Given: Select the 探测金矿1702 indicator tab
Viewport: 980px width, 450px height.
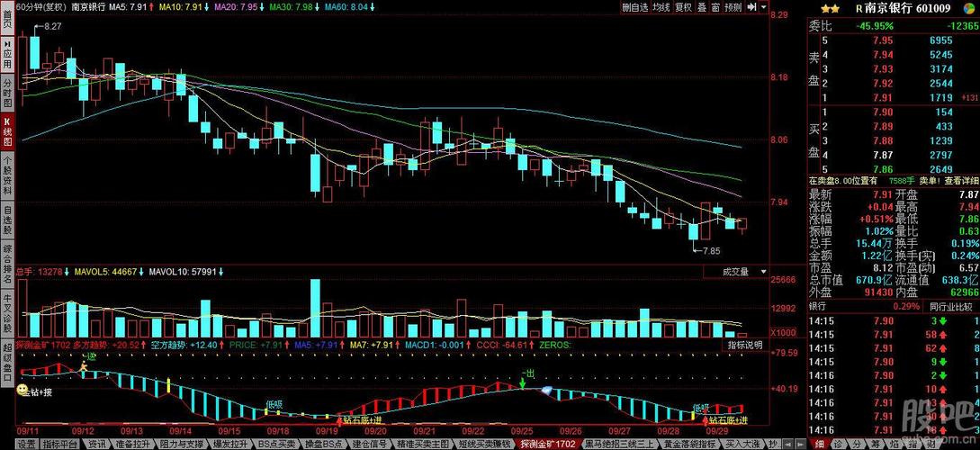Looking at the screenshot, I should click(x=548, y=444).
